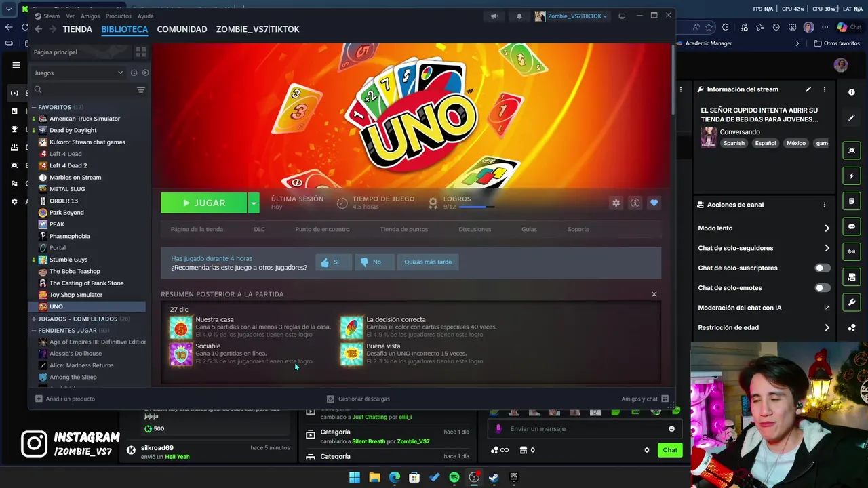
Task: Open Información del stream options menu
Action: pos(825,89)
